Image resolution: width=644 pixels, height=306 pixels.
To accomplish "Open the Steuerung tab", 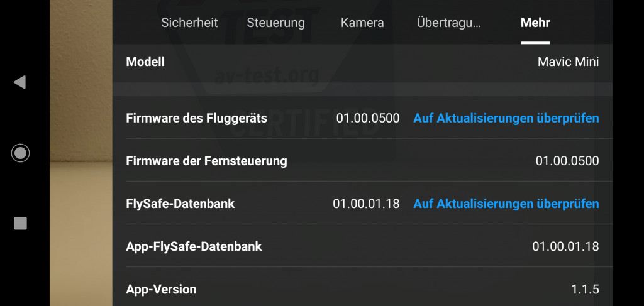I will (275, 23).
